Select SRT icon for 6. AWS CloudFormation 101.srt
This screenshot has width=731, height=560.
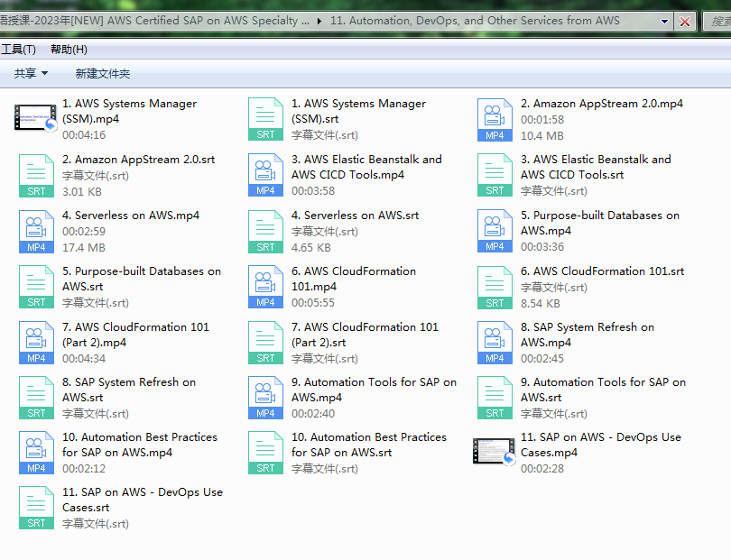pos(495,288)
